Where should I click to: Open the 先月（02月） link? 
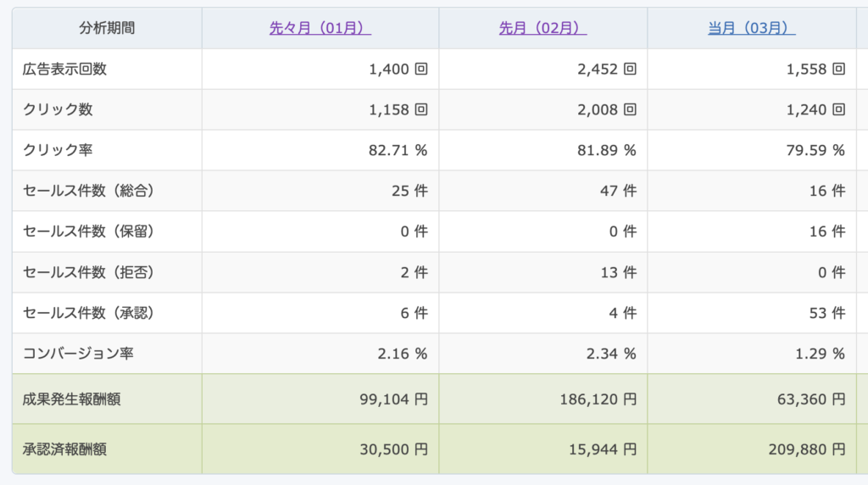pos(542,28)
